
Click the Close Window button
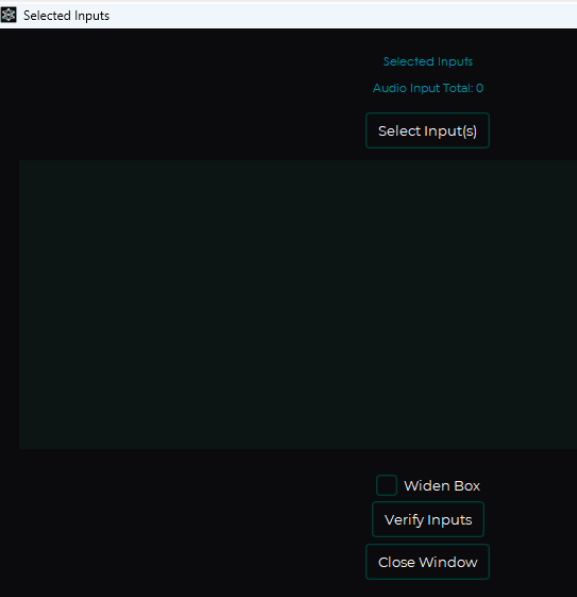click(427, 562)
